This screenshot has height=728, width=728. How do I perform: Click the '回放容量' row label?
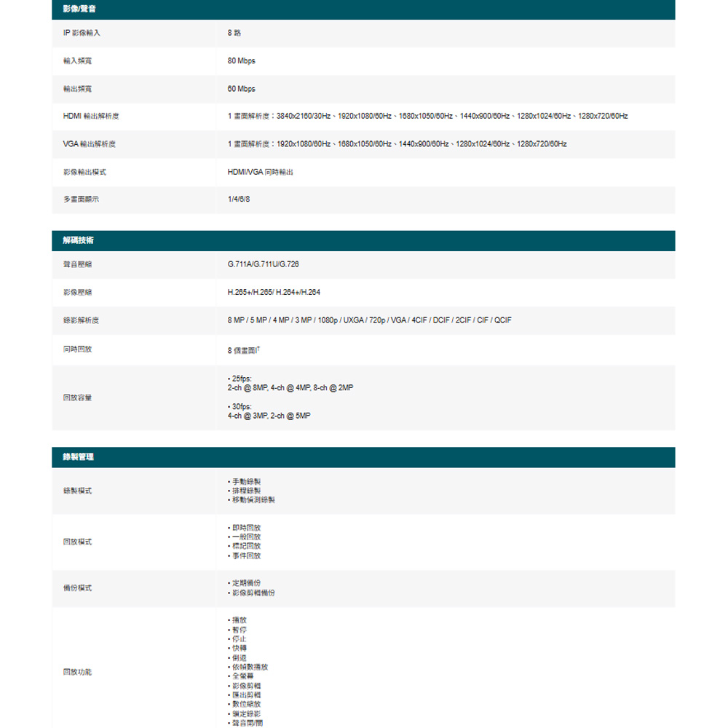(x=78, y=398)
